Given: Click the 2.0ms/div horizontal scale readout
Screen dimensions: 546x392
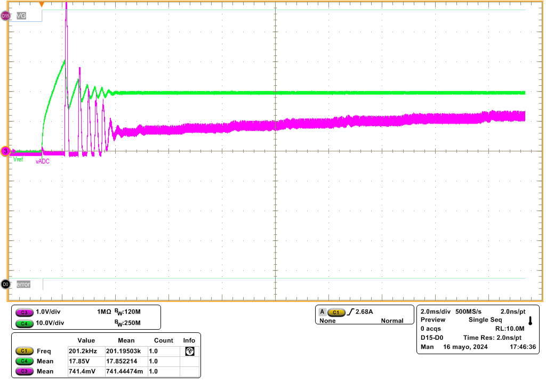Looking at the screenshot, I should tap(435, 312).
